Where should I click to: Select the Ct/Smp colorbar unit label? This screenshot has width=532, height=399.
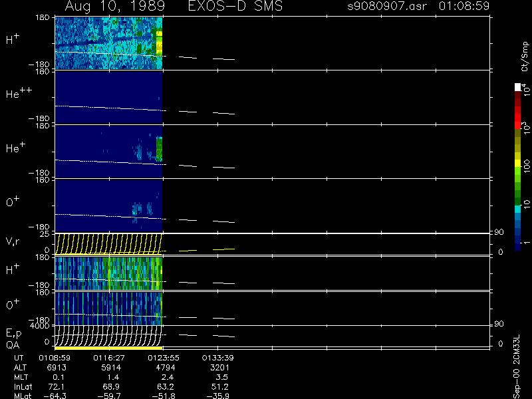point(525,57)
